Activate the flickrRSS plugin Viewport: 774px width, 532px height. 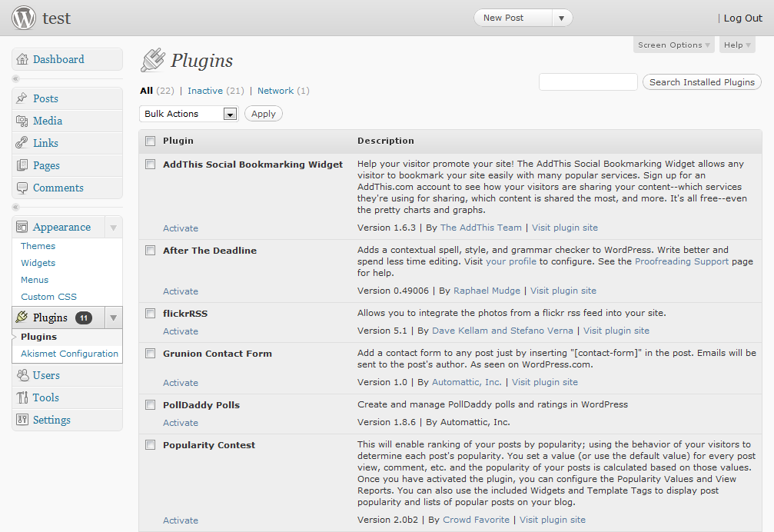(x=181, y=331)
